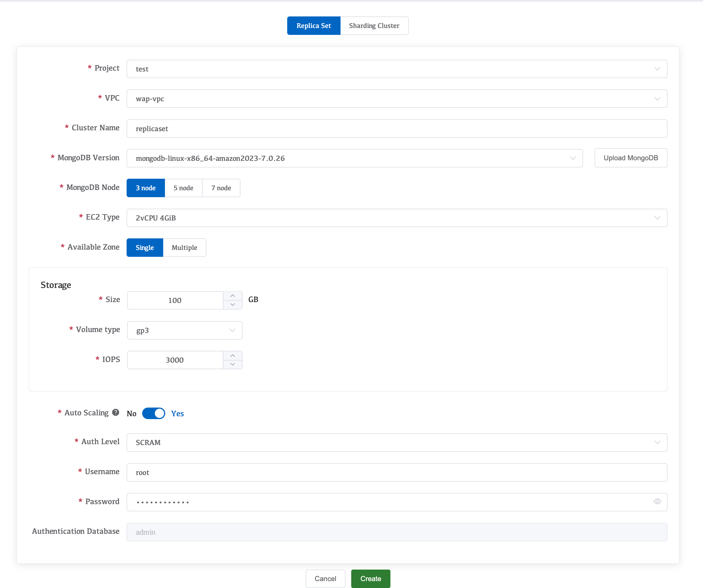Image resolution: width=703 pixels, height=588 pixels.
Task: Increase IOPS value with up arrow
Action: [x=233, y=355]
